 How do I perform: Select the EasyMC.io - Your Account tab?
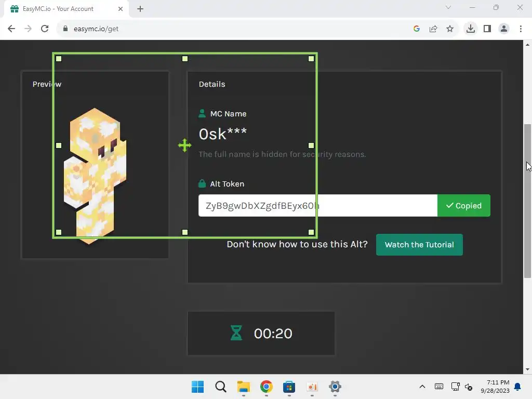[66, 9]
